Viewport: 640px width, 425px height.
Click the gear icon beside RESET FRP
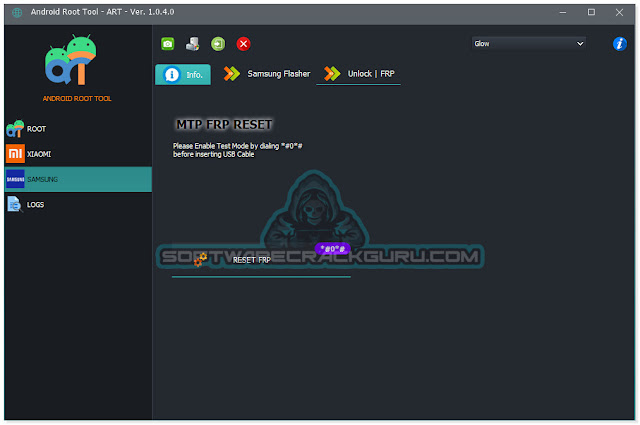[200, 259]
